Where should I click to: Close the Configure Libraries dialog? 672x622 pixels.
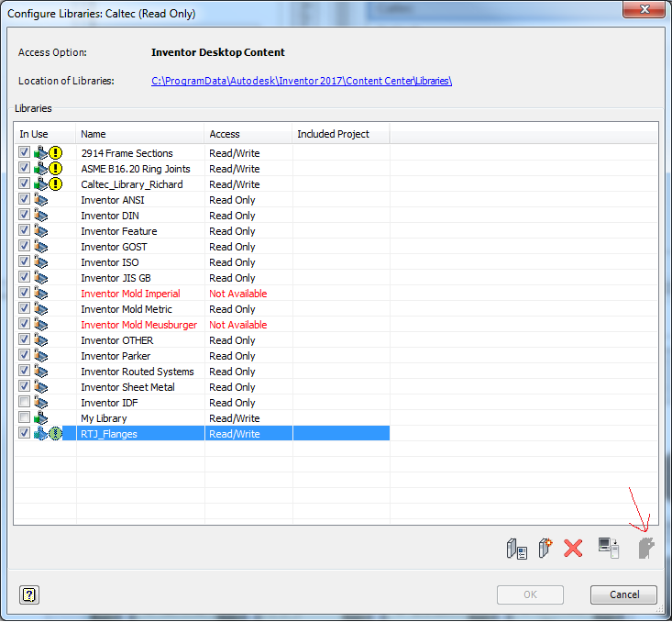pyautogui.click(x=644, y=9)
